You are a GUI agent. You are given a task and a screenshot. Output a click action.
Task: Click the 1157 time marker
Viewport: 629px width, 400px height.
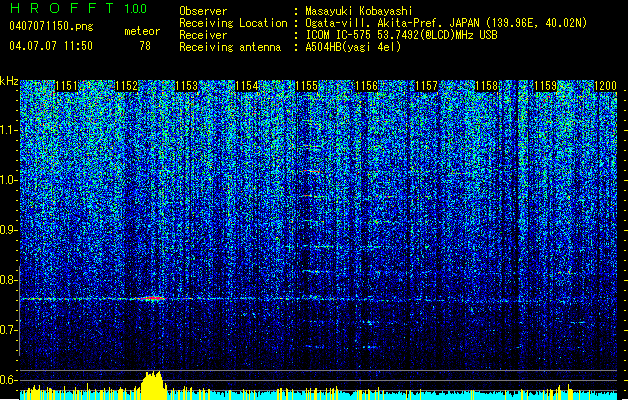point(426,86)
